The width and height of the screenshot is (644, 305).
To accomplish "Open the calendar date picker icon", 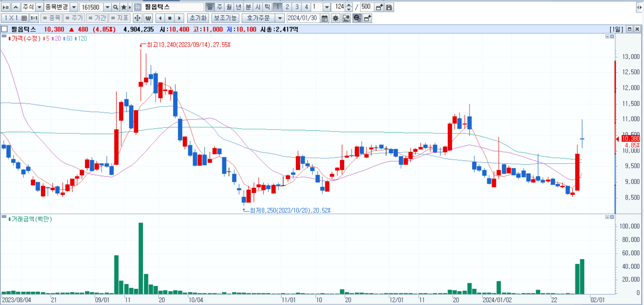I will point(324,18).
